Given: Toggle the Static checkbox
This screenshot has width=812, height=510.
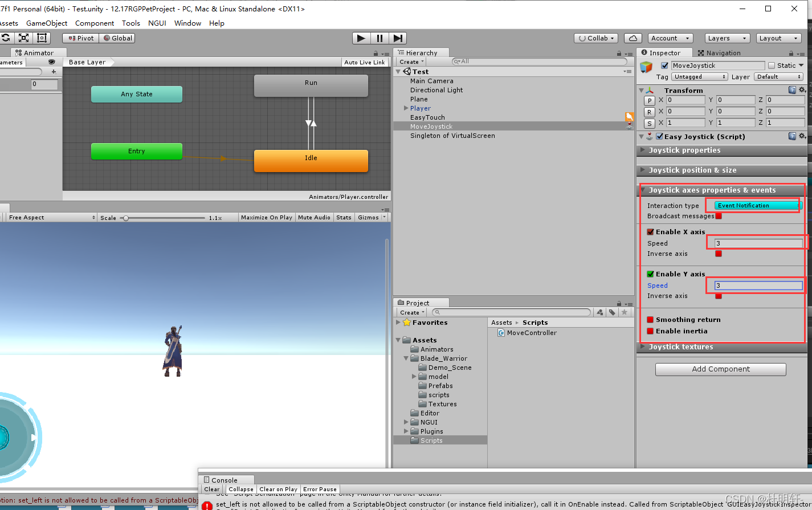Looking at the screenshot, I should pyautogui.click(x=772, y=66).
